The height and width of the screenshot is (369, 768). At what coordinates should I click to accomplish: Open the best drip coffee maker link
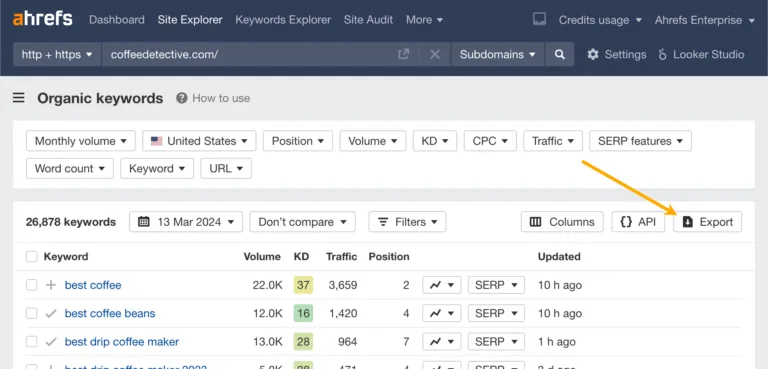122,342
